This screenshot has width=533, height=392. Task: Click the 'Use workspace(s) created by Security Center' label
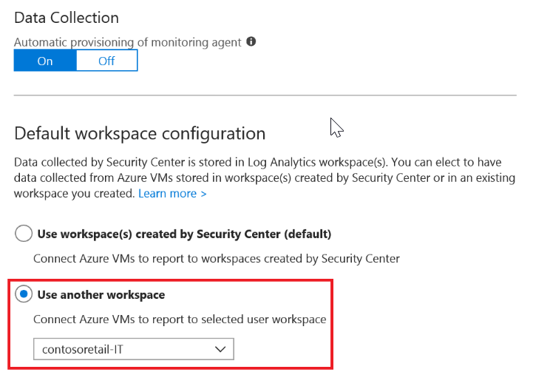point(184,234)
